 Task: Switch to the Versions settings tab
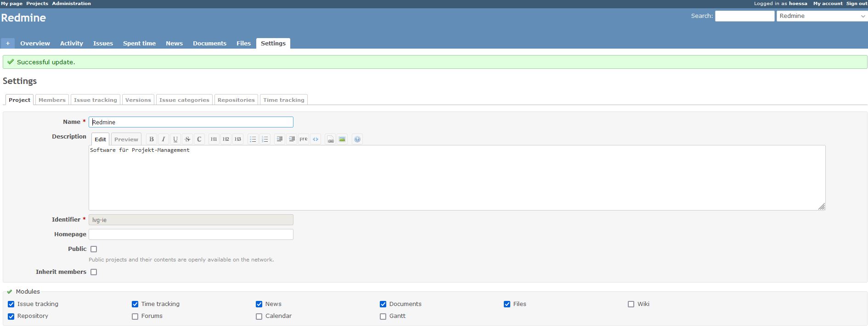pyautogui.click(x=138, y=100)
